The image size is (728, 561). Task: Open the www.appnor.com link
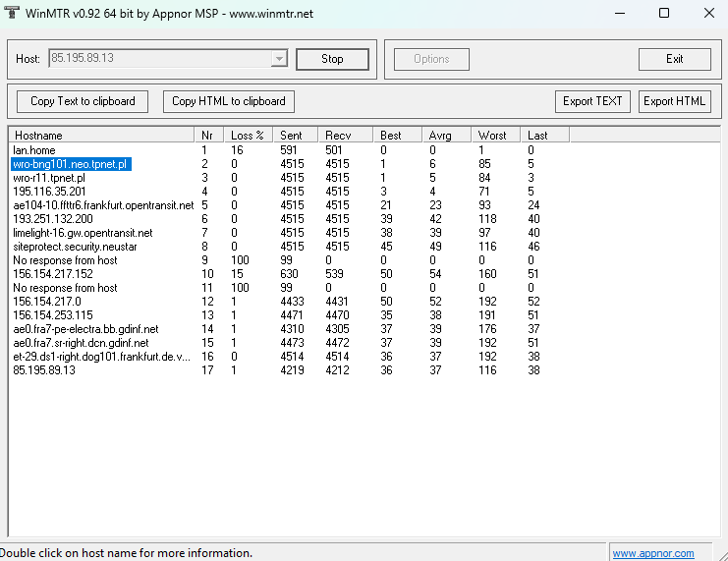click(x=653, y=553)
